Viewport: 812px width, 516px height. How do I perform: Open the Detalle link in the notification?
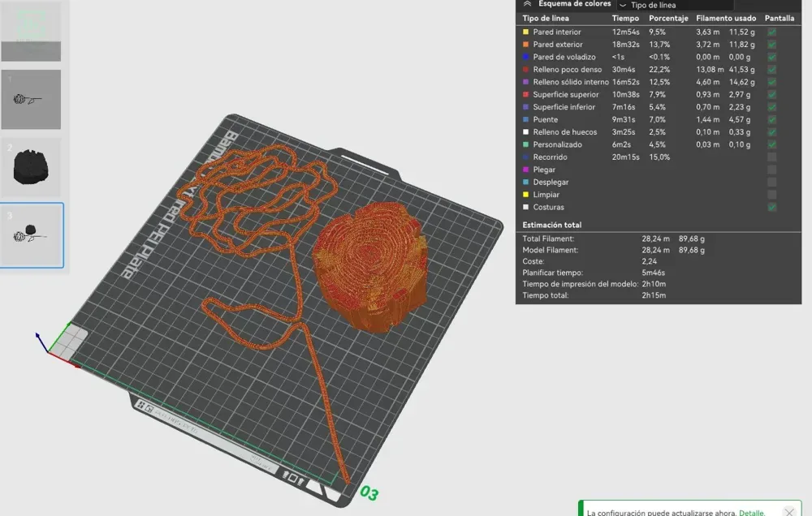[x=751, y=513]
